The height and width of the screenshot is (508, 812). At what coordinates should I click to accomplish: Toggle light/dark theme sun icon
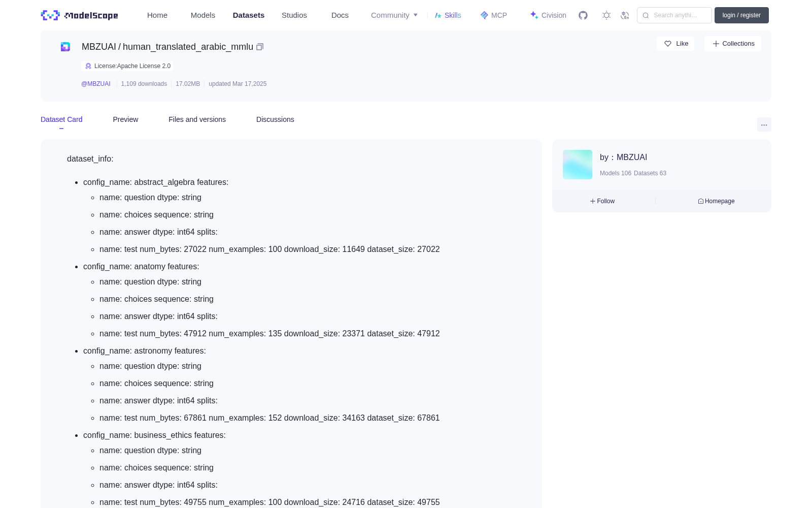pos(606,15)
